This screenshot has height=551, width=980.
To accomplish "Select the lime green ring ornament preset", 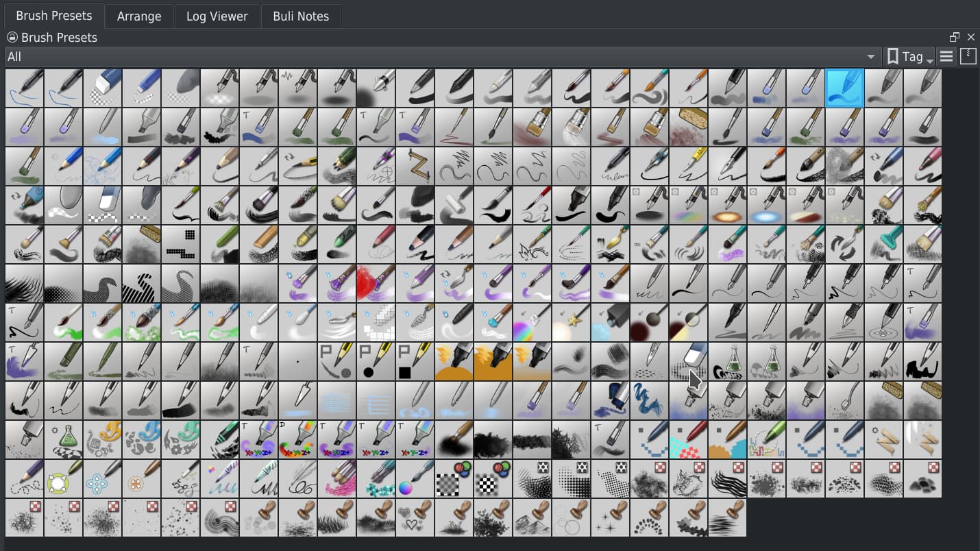I will point(64,478).
